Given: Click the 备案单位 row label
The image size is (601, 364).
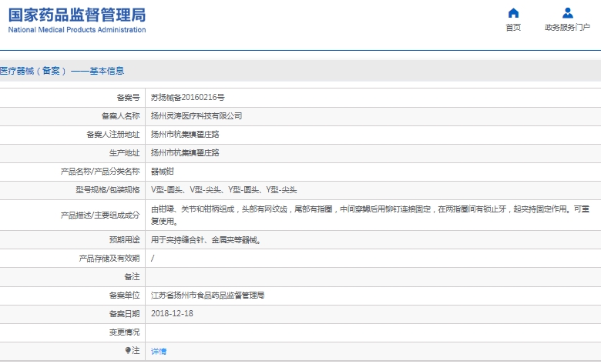Looking at the screenshot, I should point(125,295).
